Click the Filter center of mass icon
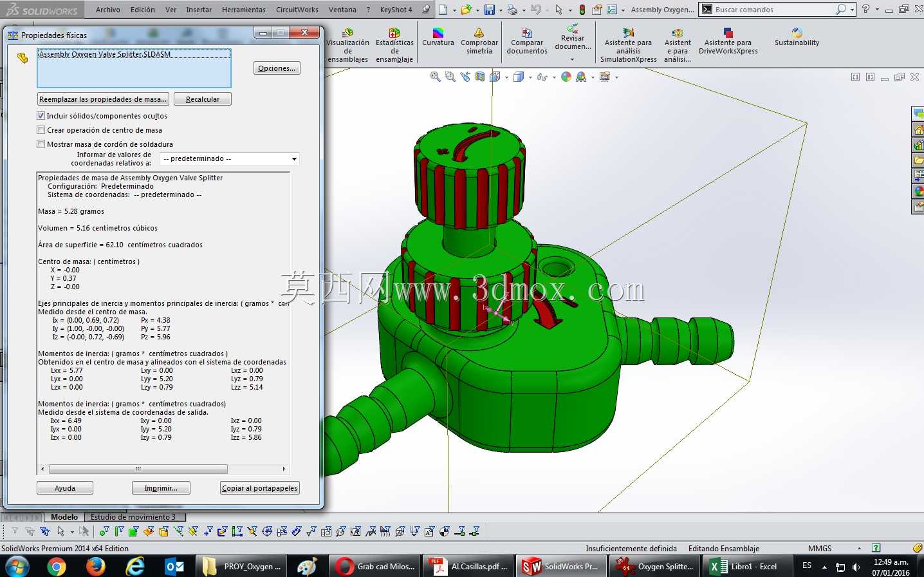The height and width of the screenshot is (577, 924). [445, 531]
